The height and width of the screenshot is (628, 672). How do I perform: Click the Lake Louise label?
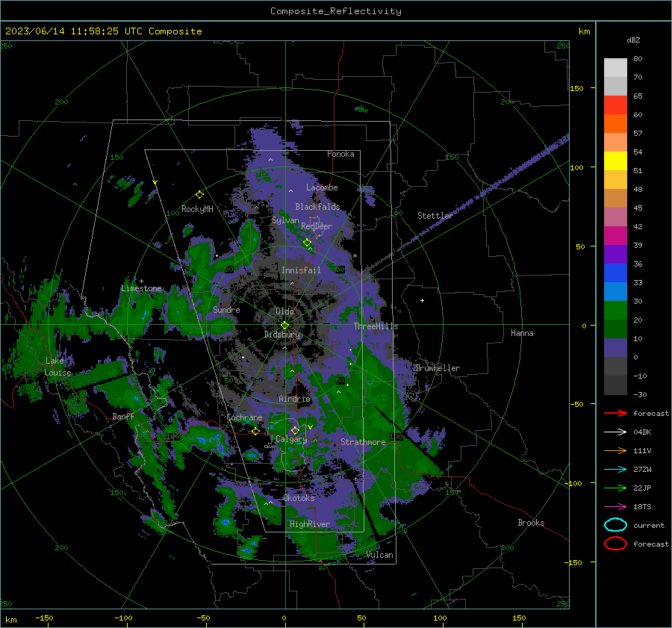click(x=57, y=367)
